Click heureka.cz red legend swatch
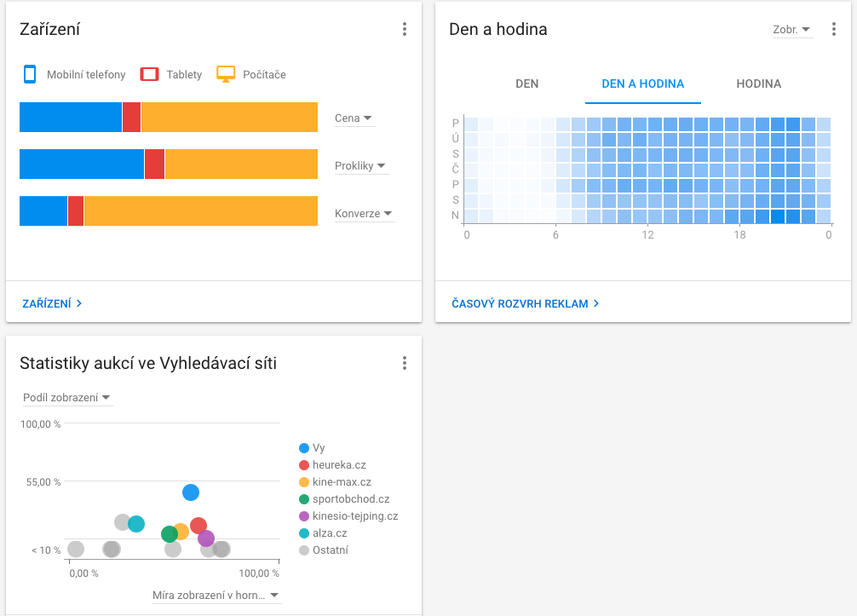The height and width of the screenshot is (616, 857). (304, 465)
